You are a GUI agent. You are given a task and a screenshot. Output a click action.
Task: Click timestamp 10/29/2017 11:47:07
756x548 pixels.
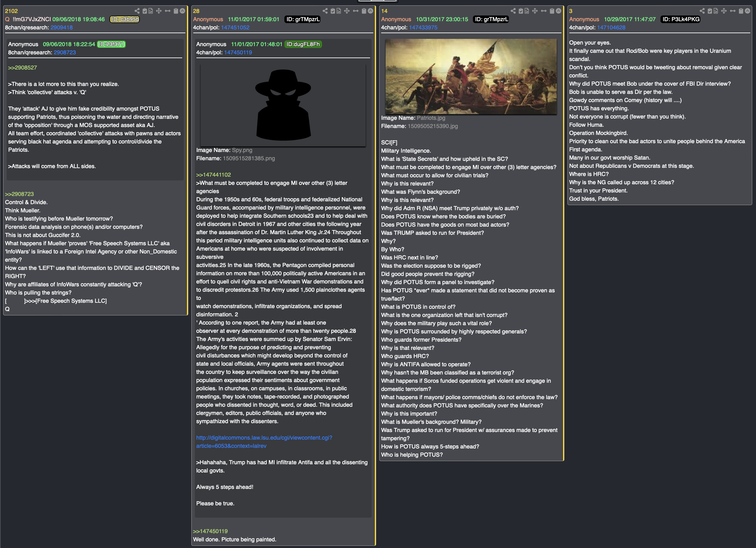pyautogui.click(x=630, y=19)
